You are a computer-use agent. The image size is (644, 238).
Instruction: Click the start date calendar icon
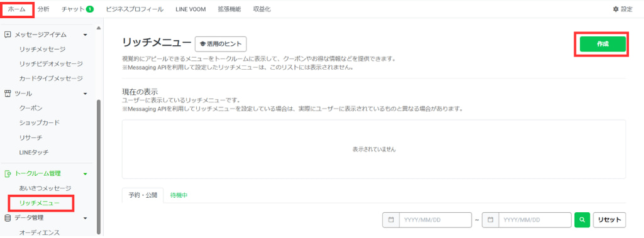391,220
